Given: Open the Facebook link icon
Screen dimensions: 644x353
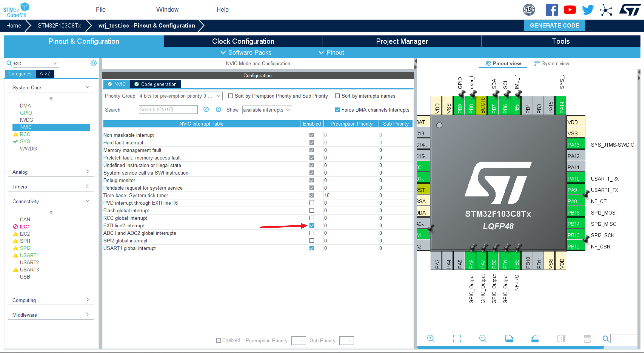Looking at the screenshot, I should pyautogui.click(x=551, y=10).
